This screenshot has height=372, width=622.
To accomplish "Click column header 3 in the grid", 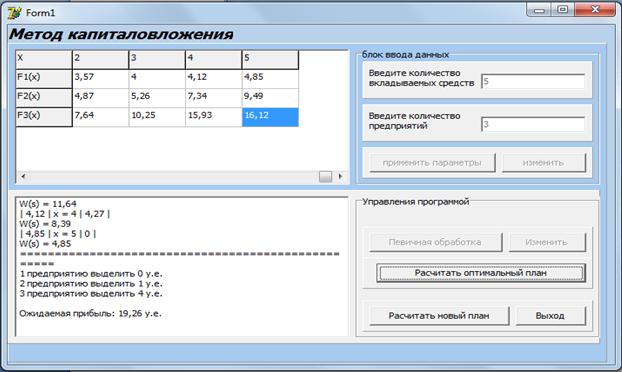I will tap(157, 60).
